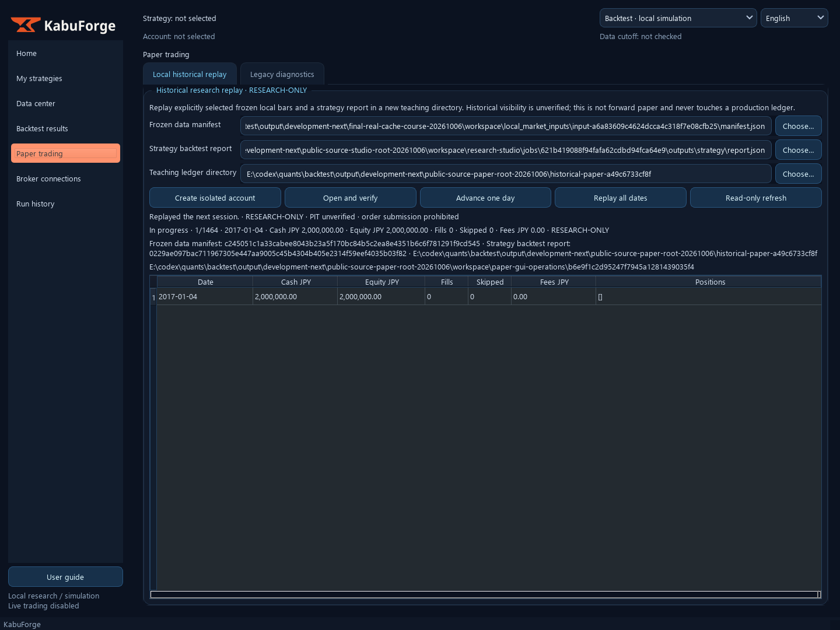This screenshot has height=630, width=840.
Task: Select the Positions cell showing []
Action: (x=709, y=296)
